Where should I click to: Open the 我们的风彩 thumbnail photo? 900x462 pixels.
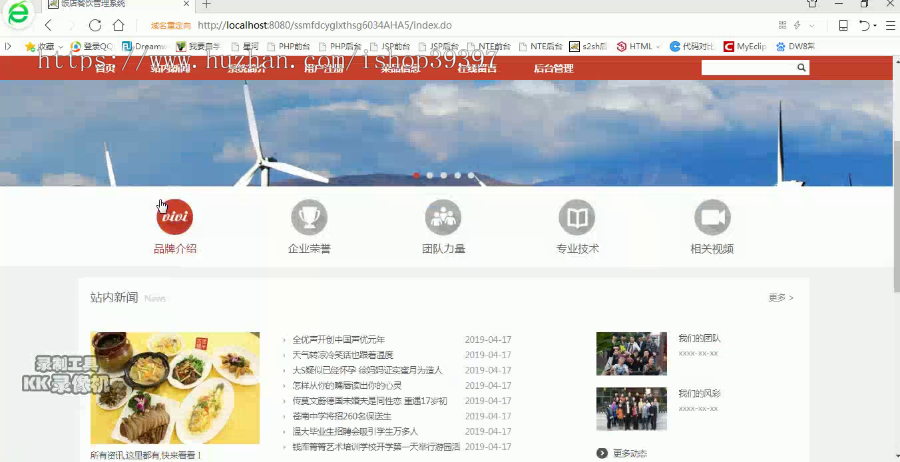coord(631,409)
